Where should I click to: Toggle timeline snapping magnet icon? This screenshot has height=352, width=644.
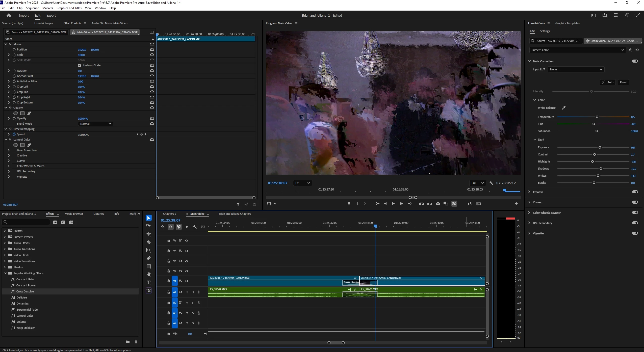coord(171,227)
